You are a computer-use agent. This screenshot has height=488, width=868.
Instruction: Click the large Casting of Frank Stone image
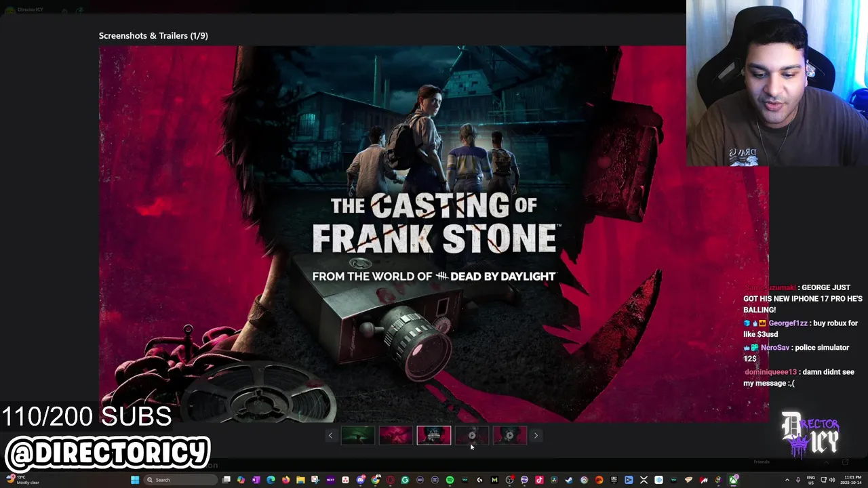click(x=434, y=234)
